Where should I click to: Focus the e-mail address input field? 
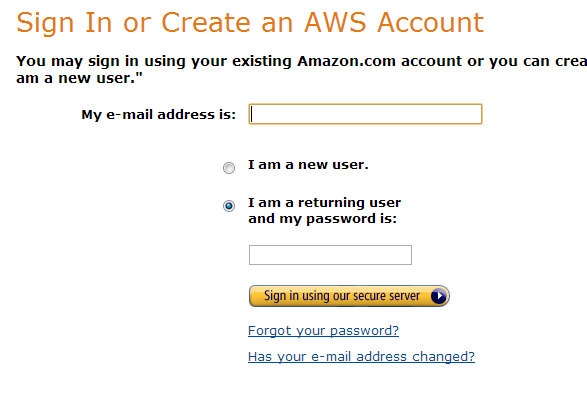pyautogui.click(x=365, y=114)
